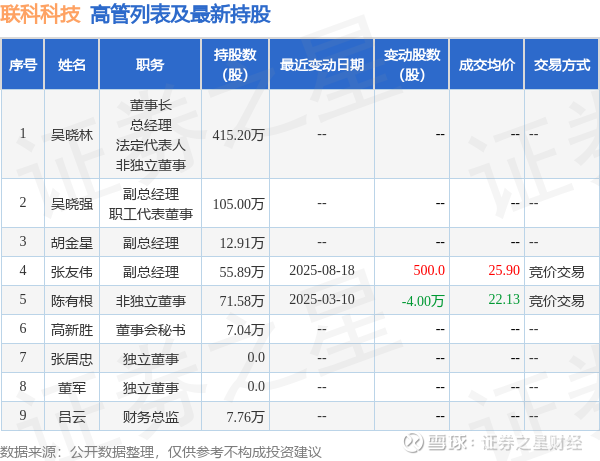Click the name 胡金星

pos(72,243)
